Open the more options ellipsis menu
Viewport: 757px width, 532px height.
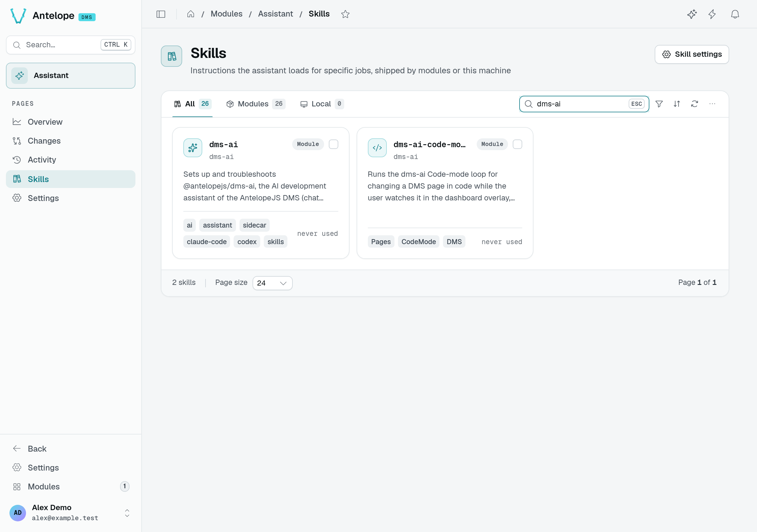click(x=712, y=104)
